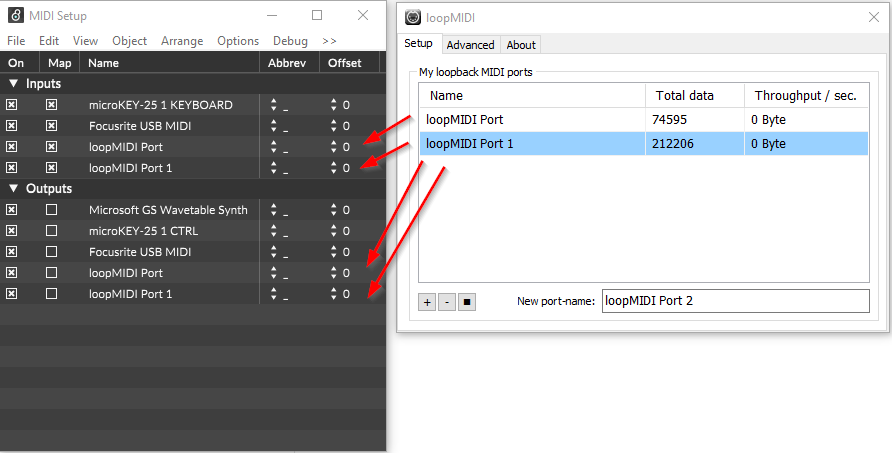Viewport: 892px width, 453px height.
Task: Enable Map for Focusrite USB MIDI output
Action: 51,252
